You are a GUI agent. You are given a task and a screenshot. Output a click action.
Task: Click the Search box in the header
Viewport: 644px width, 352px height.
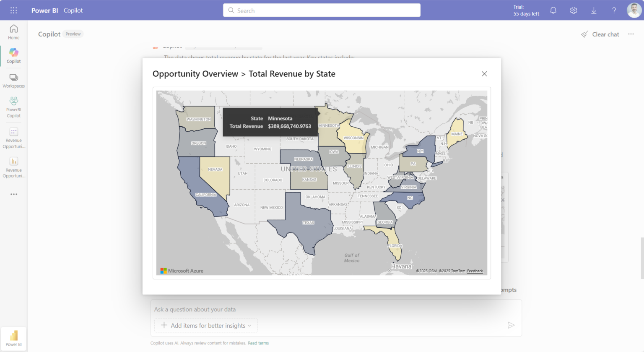[x=322, y=10]
